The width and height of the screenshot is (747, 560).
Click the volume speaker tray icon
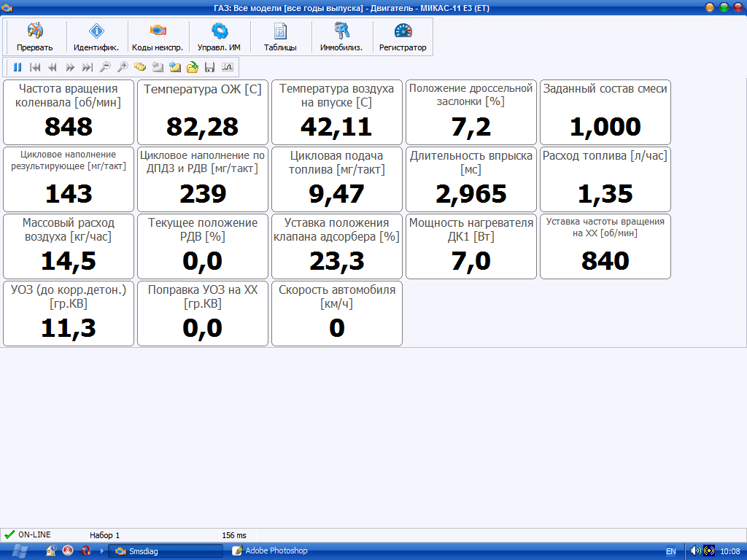pos(695,551)
